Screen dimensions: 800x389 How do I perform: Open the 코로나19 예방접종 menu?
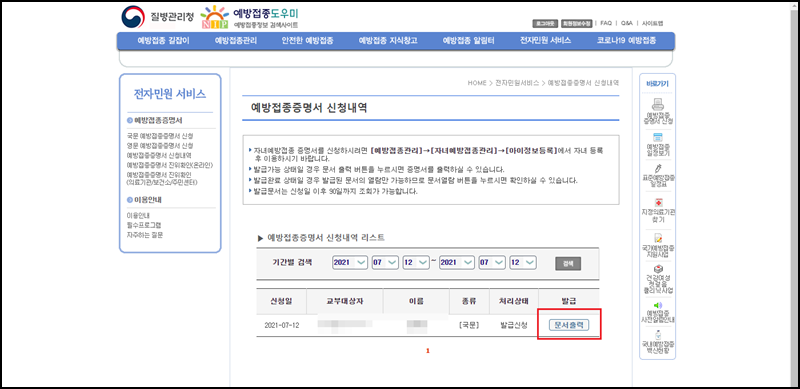[627, 41]
